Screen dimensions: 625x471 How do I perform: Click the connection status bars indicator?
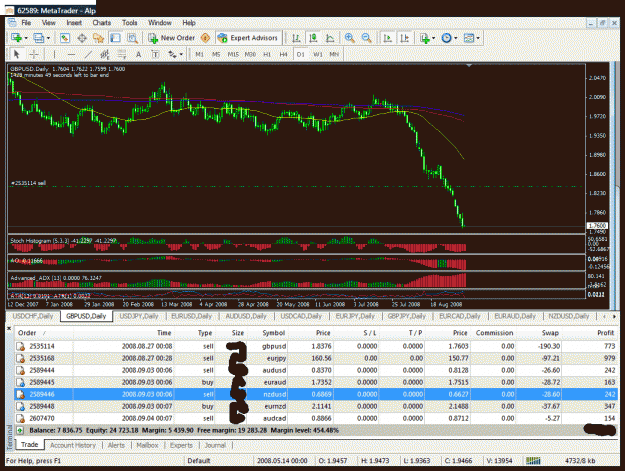coord(533,461)
